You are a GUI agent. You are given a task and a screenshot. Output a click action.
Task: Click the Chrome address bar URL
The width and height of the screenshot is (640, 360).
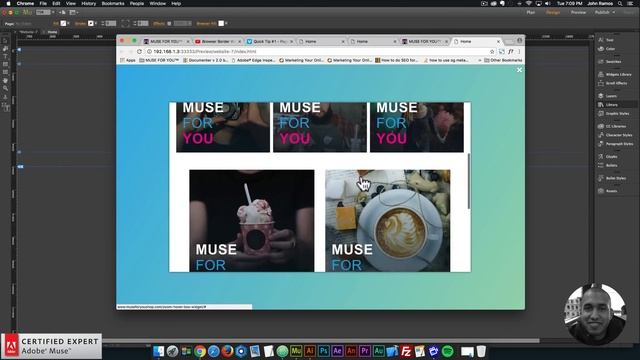click(205, 51)
